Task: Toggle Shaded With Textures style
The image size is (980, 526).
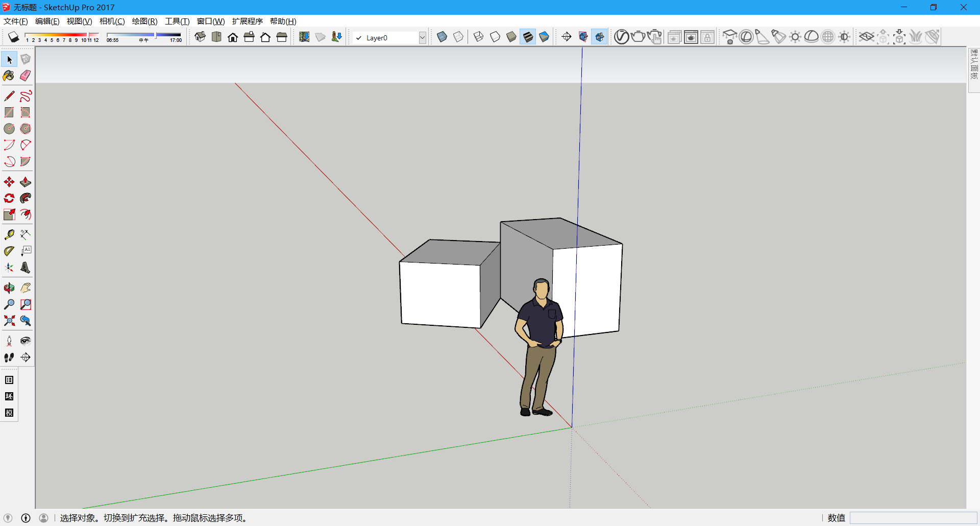Action: click(x=528, y=37)
